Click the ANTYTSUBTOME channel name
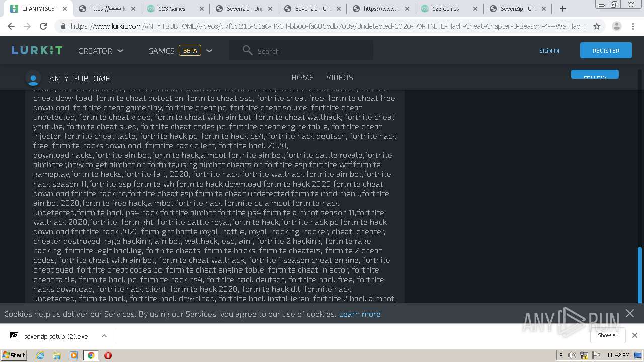Screen dimensions: 644x362 pyautogui.click(x=79, y=78)
